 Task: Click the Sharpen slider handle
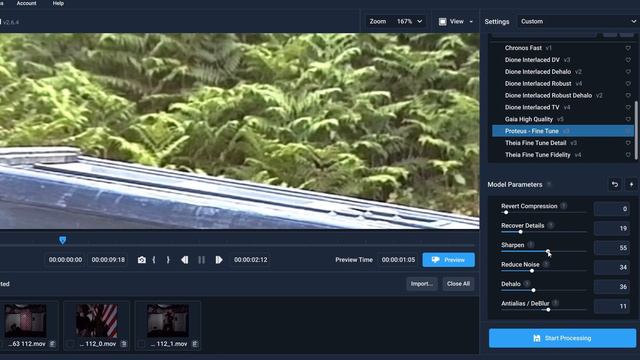[x=548, y=251]
